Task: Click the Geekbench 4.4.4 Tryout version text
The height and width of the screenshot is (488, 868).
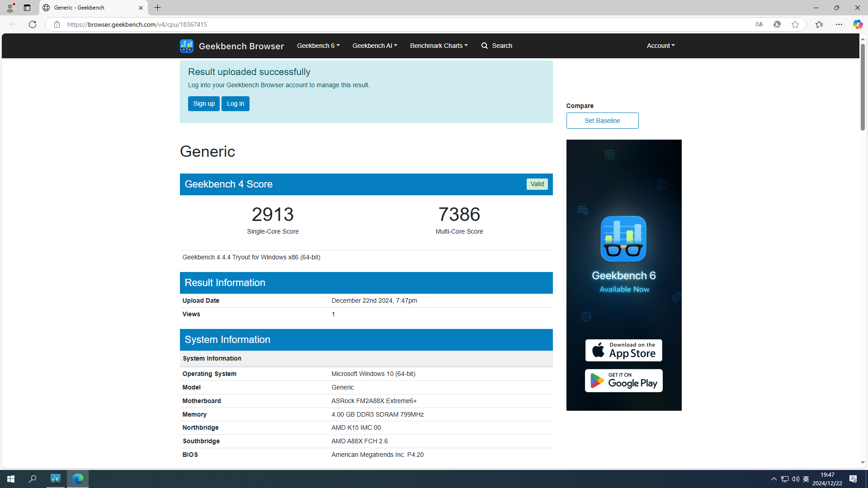Action: coord(251,257)
